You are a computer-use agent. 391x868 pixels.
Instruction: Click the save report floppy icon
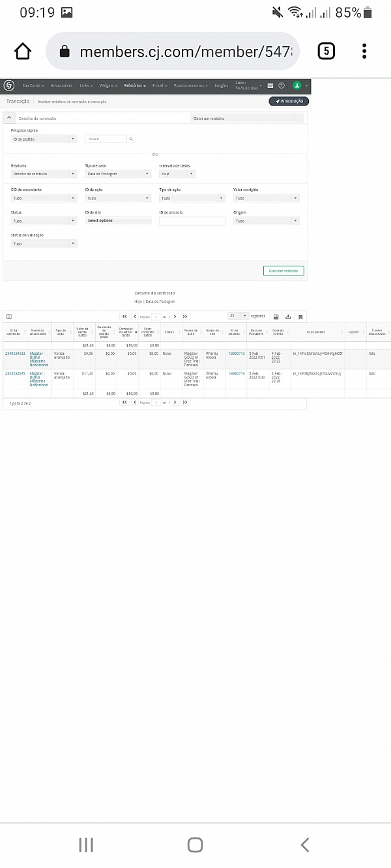(276, 316)
